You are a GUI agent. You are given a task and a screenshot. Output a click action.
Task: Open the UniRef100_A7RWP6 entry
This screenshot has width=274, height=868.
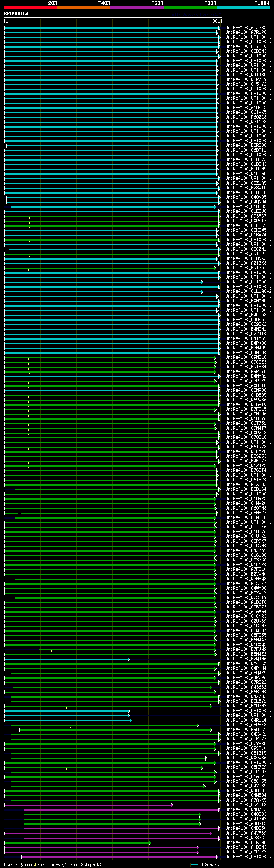point(246,32)
